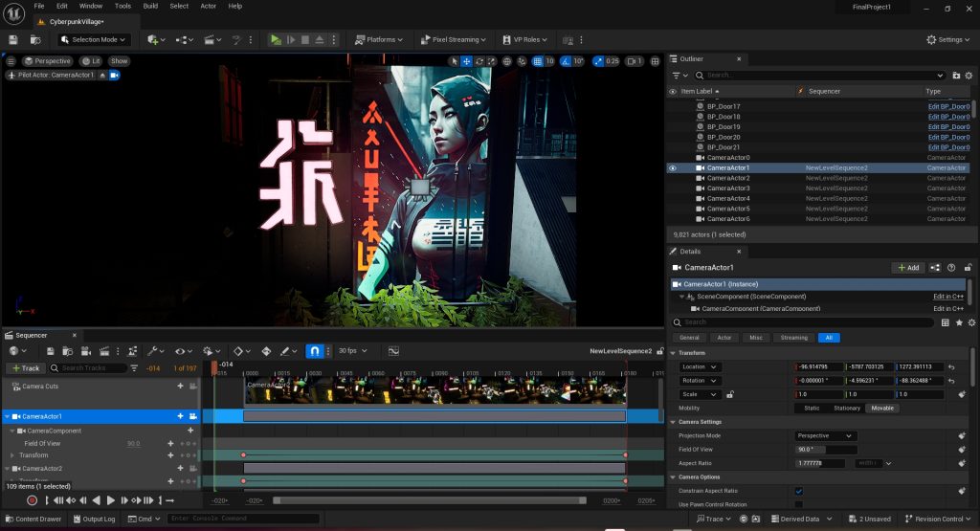980x531 pixels.
Task: Open the Cinematics clapperboard dropdown
Action: pyautogui.click(x=212, y=39)
